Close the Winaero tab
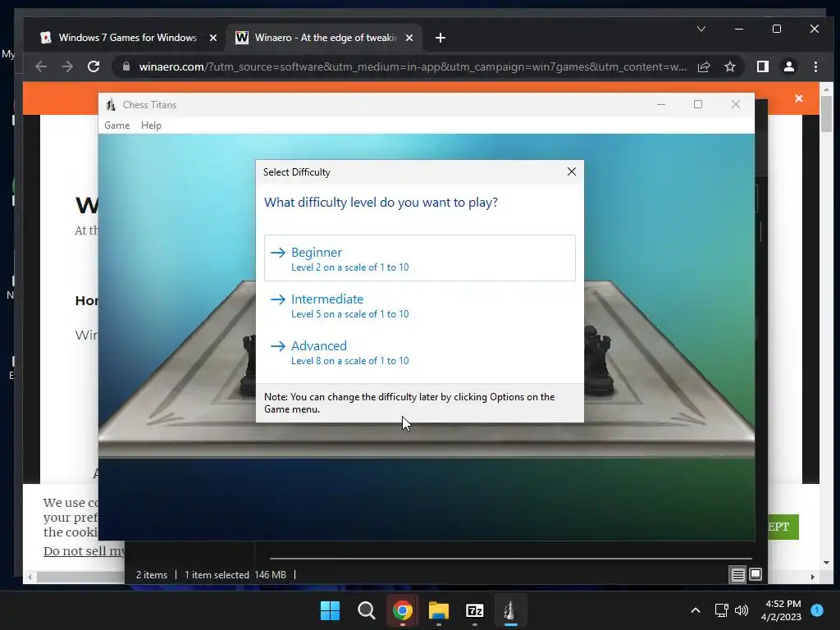 (x=409, y=38)
